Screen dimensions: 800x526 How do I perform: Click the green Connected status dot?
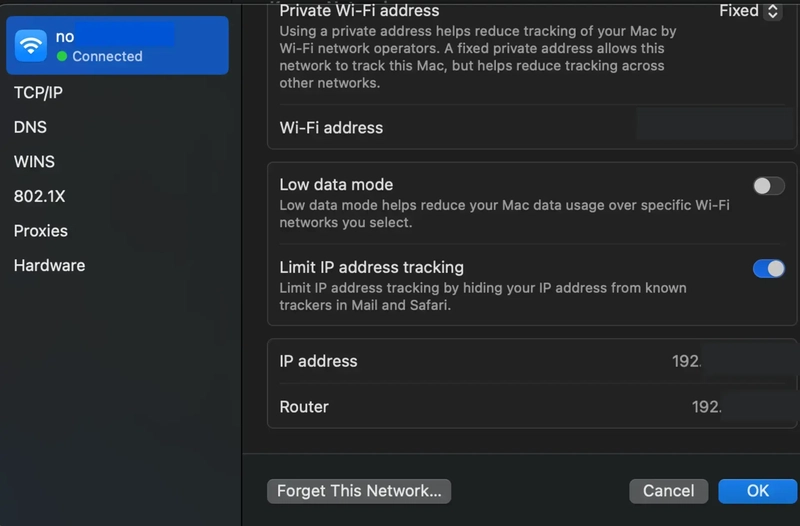(62, 56)
